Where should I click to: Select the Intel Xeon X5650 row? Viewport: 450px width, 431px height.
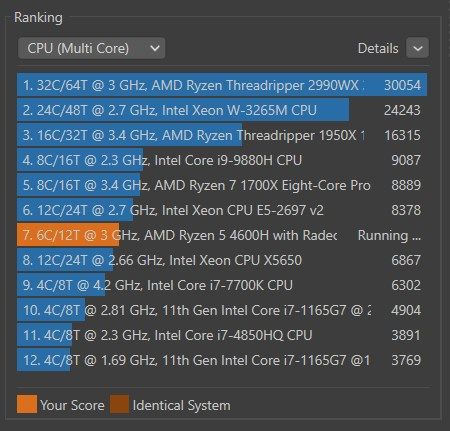click(x=222, y=260)
